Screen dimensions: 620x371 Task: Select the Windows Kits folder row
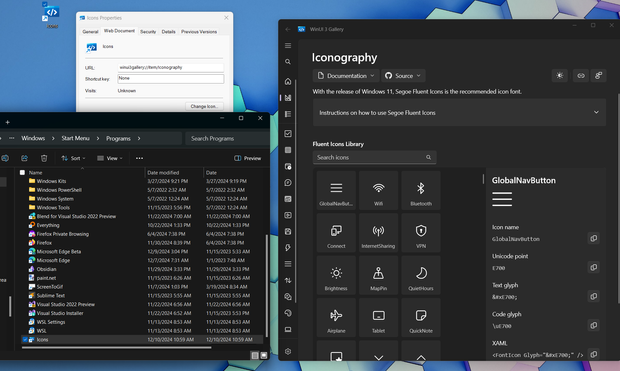[x=142, y=181]
